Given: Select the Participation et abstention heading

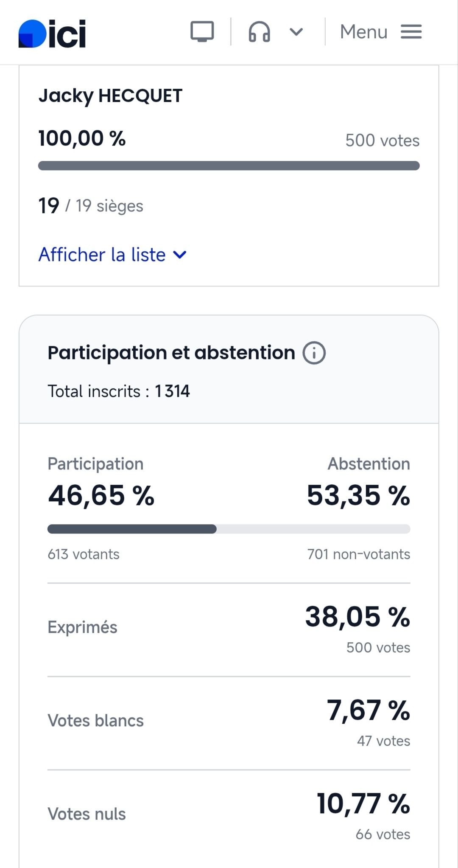Looking at the screenshot, I should [171, 353].
